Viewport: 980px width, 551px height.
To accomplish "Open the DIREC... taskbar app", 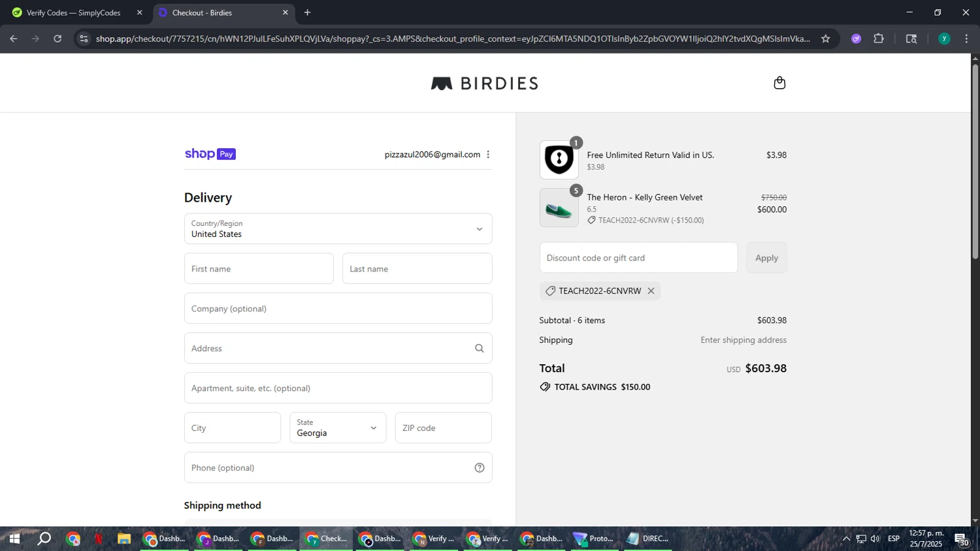I will tap(648, 539).
